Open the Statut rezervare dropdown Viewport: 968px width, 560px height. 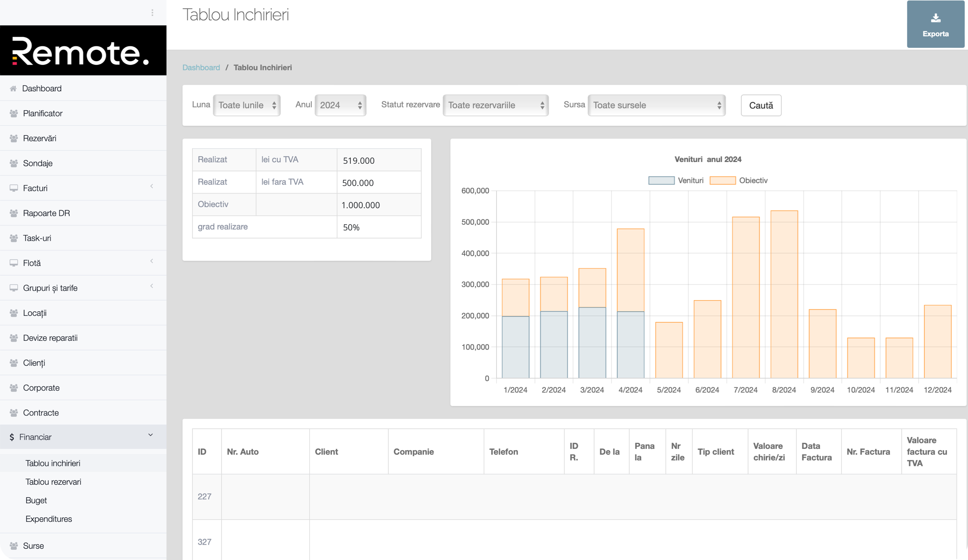(496, 105)
